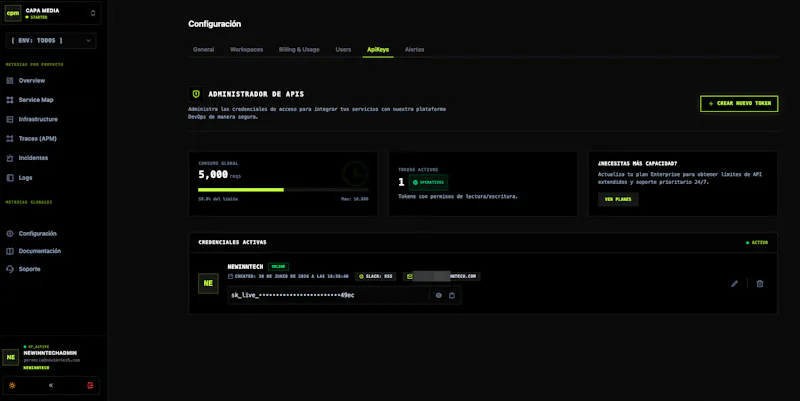Screen dimensions: 800x401
Task: Collapse the sidebar with double chevron
Action: 51,385
